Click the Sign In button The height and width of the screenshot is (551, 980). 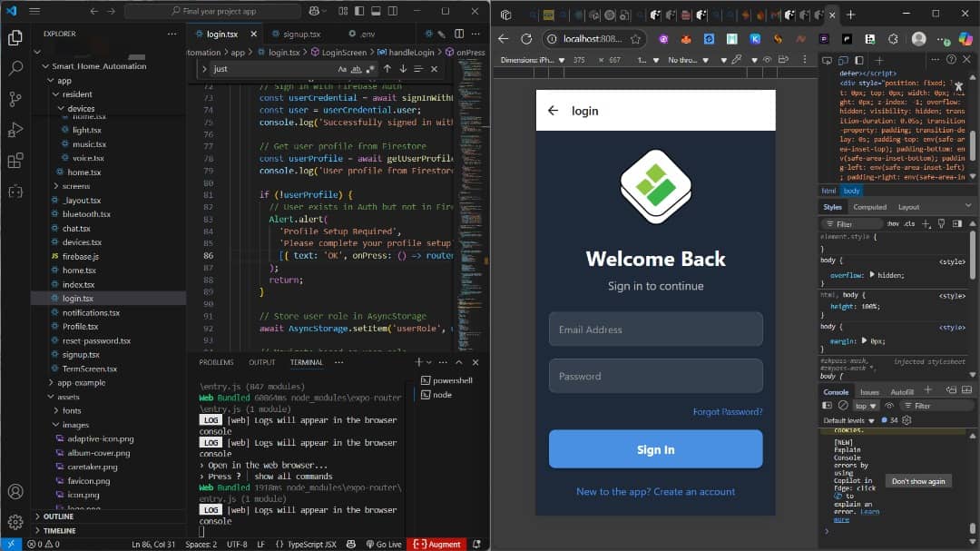656,449
